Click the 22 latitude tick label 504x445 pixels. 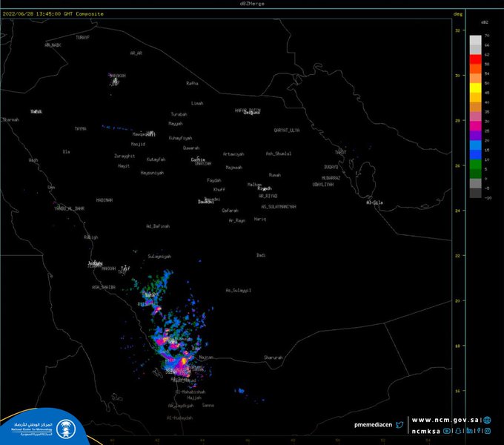(457, 256)
